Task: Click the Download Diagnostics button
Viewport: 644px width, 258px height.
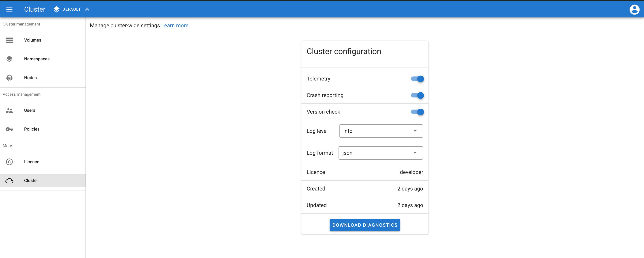Action: (x=365, y=225)
